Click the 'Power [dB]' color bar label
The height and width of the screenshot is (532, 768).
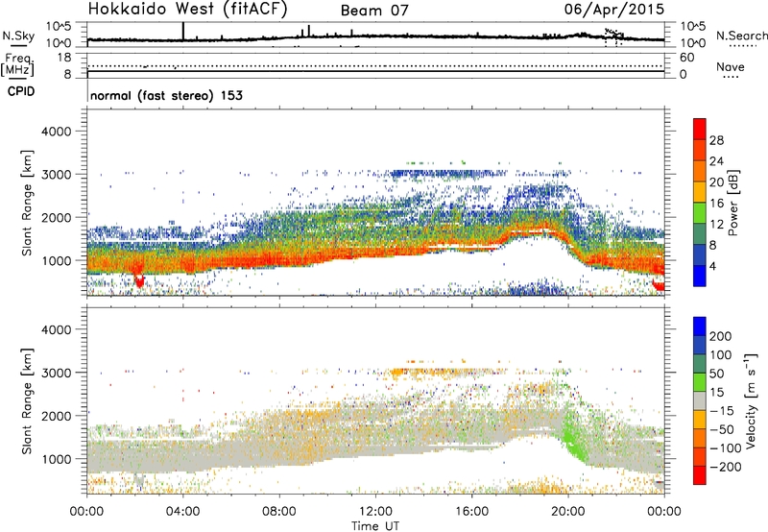tap(732, 203)
